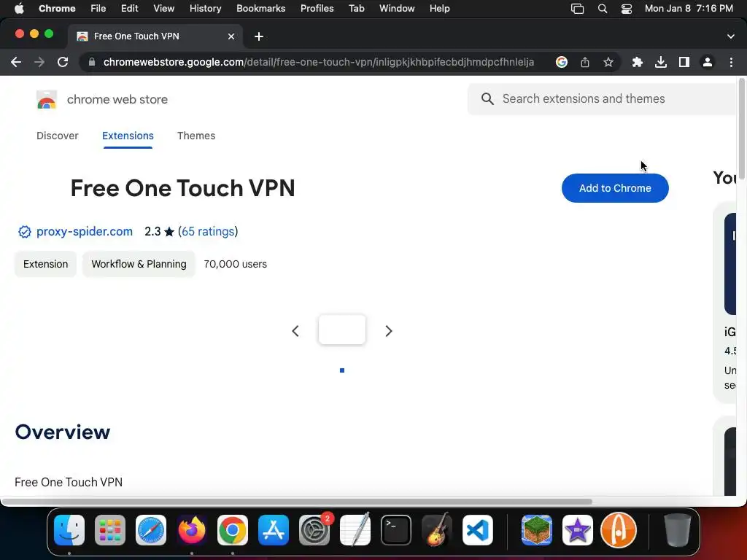Select the Extensions tab
This screenshot has width=747, height=560.
(x=128, y=136)
